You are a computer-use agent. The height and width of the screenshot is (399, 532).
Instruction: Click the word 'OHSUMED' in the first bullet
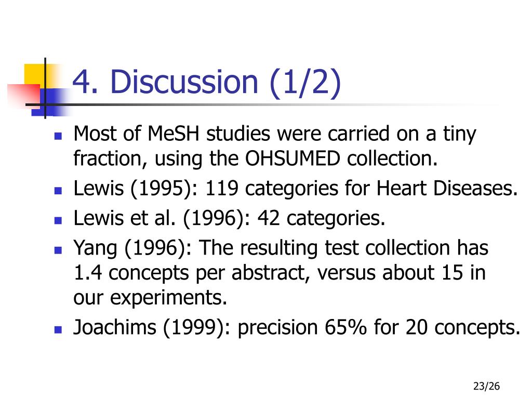[292, 158]
